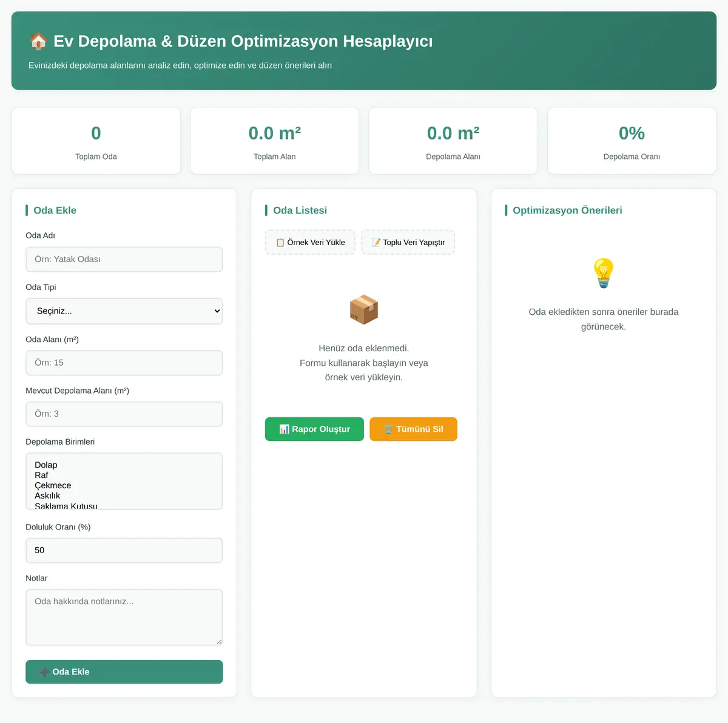Click the plus icon on Oda Ekle button
This screenshot has width=728, height=723.
pyautogui.click(x=45, y=671)
